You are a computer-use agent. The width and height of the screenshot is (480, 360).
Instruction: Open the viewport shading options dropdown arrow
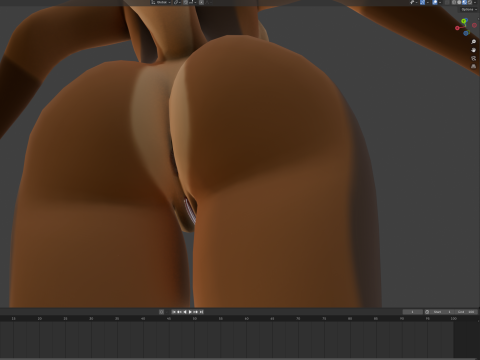475,2
